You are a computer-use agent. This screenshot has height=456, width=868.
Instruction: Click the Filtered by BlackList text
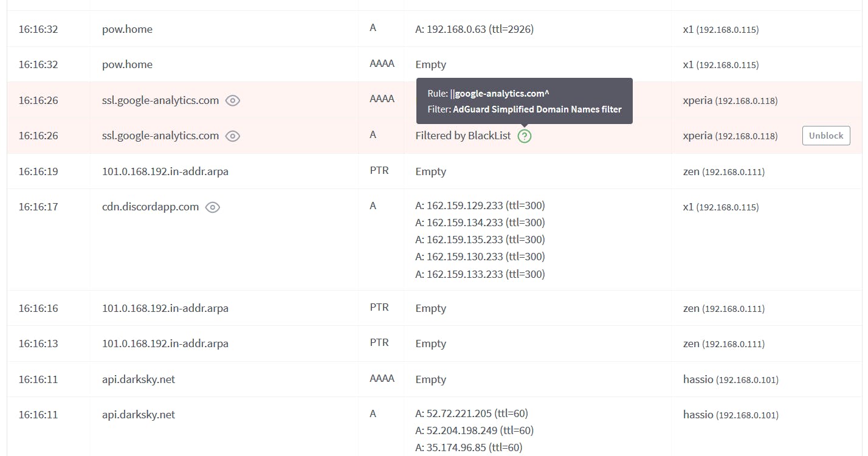(x=463, y=136)
